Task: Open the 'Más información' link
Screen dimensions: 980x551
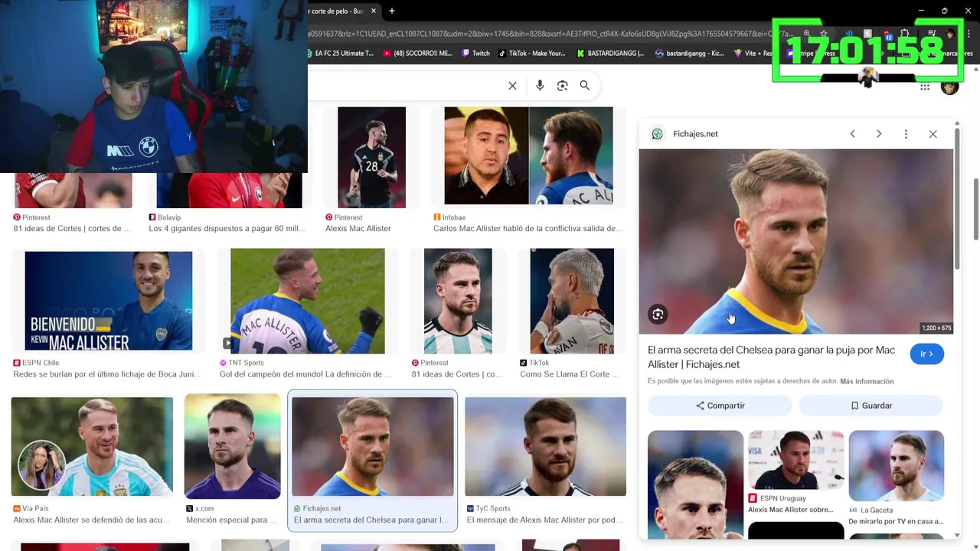Action: point(867,381)
